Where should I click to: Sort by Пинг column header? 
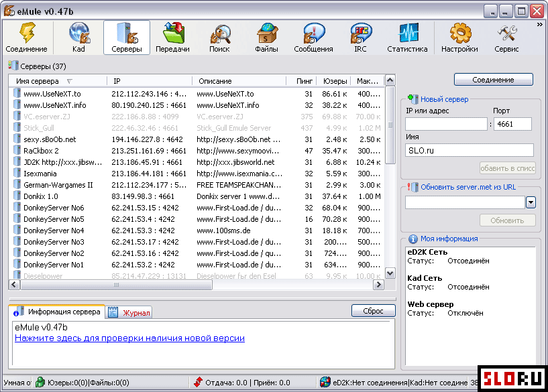(x=301, y=81)
